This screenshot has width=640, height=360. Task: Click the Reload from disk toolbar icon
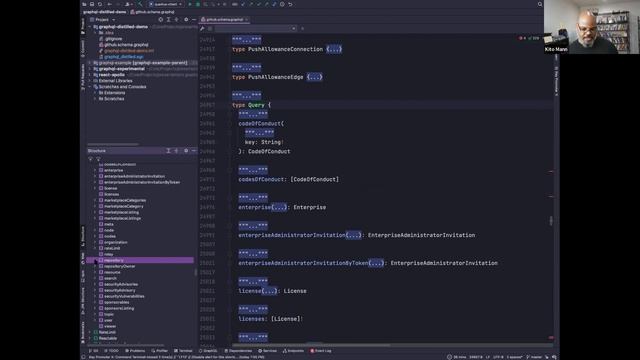click(100, 4)
